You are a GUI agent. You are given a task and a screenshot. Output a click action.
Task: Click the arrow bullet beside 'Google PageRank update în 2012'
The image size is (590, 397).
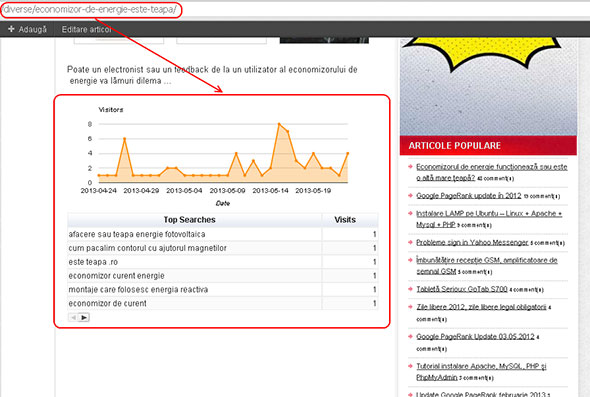click(x=411, y=195)
